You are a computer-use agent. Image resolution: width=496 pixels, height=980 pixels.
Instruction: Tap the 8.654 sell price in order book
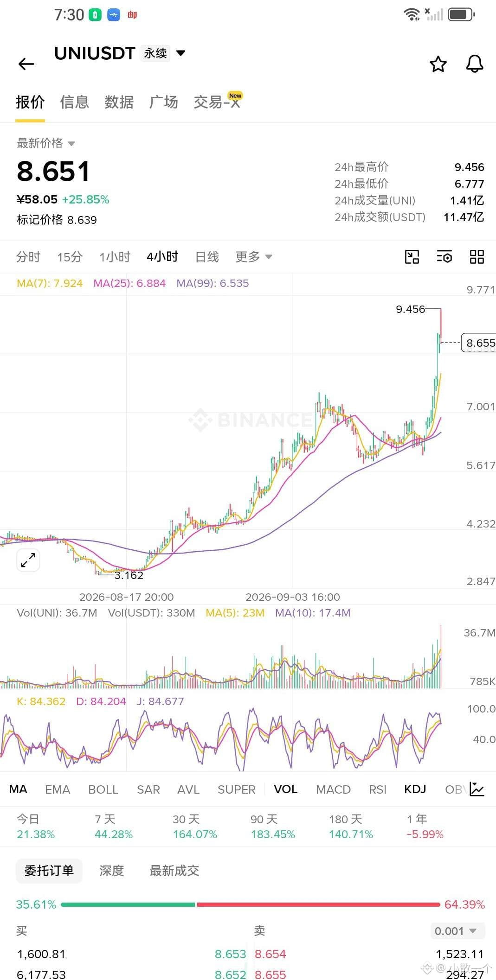(x=270, y=954)
